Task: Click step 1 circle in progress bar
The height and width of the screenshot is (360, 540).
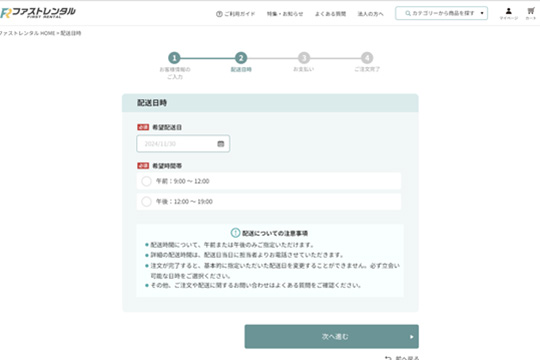Action: [x=174, y=58]
